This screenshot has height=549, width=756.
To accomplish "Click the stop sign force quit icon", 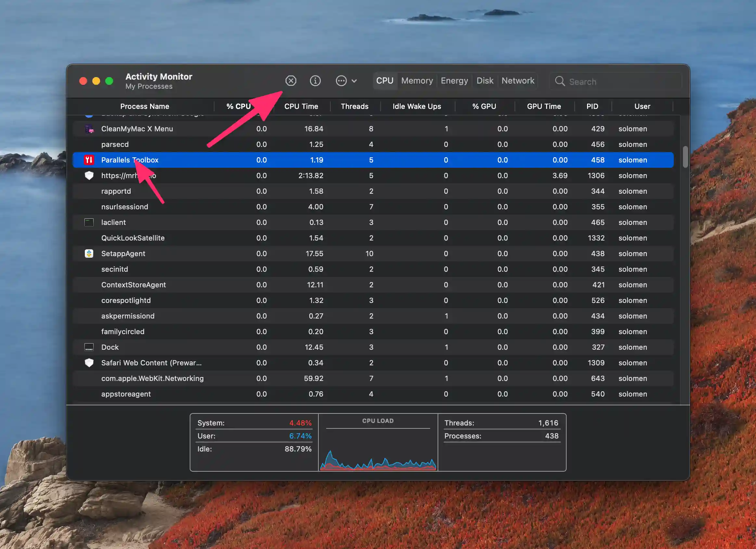I will pyautogui.click(x=291, y=80).
